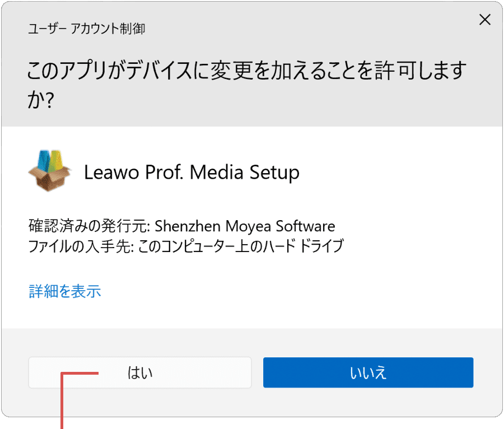Dismiss the UAC dialog with the X
504x429 pixels.
click(484, 20)
